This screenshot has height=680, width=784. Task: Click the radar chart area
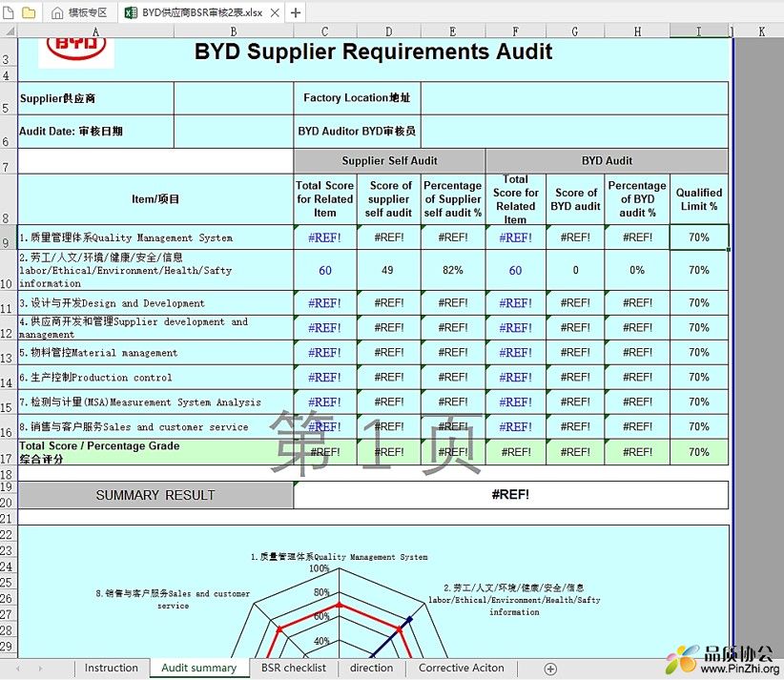coord(374,592)
